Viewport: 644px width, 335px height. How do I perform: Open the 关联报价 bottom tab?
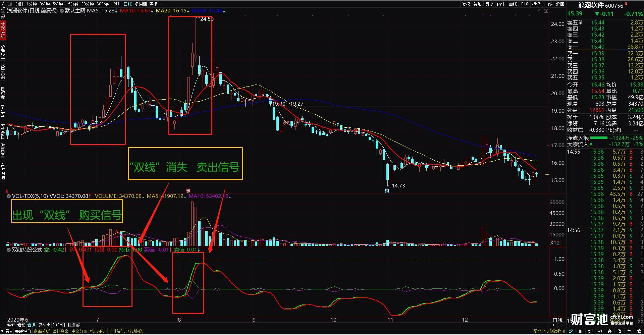click(x=23, y=331)
